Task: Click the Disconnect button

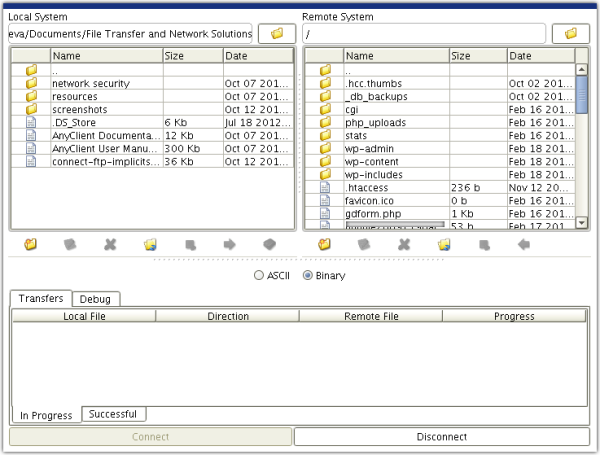Action: point(442,437)
